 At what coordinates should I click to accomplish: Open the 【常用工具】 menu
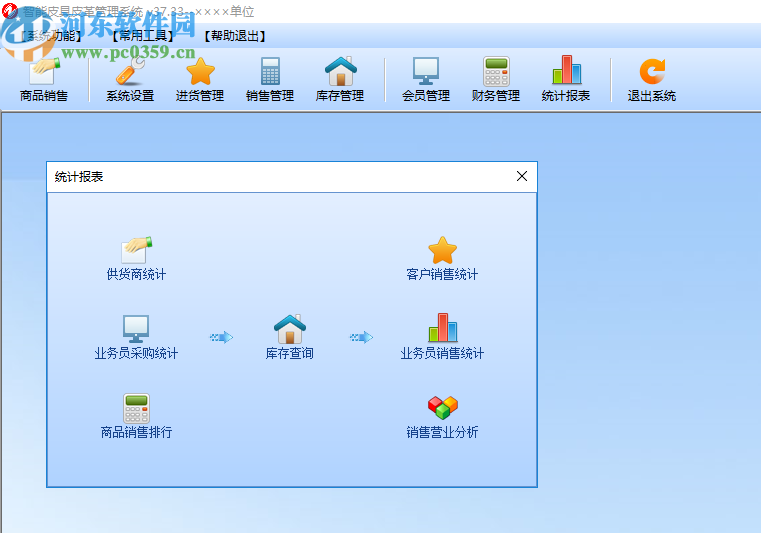pyautogui.click(x=143, y=36)
